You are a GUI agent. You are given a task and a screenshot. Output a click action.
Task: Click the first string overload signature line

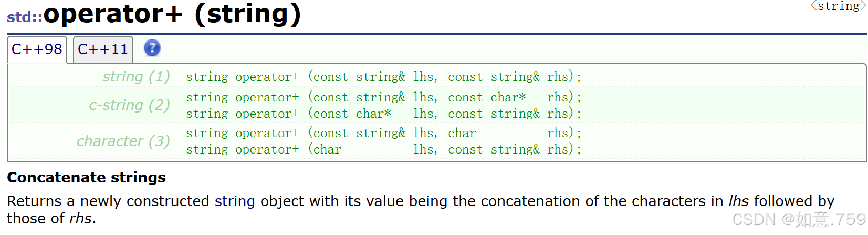tap(383, 77)
